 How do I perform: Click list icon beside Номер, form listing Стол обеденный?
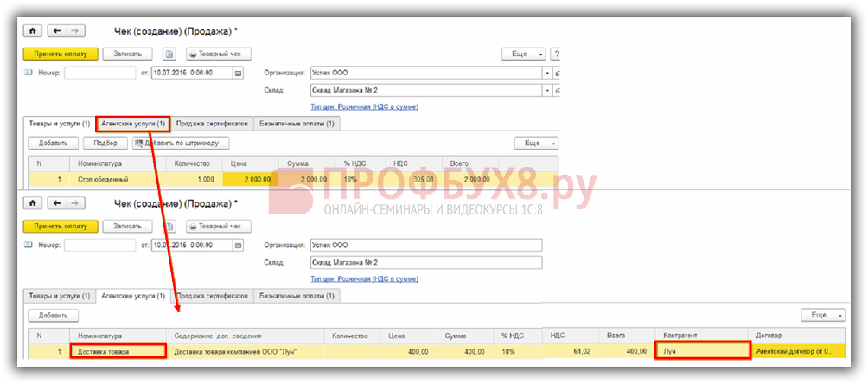pos(29,73)
